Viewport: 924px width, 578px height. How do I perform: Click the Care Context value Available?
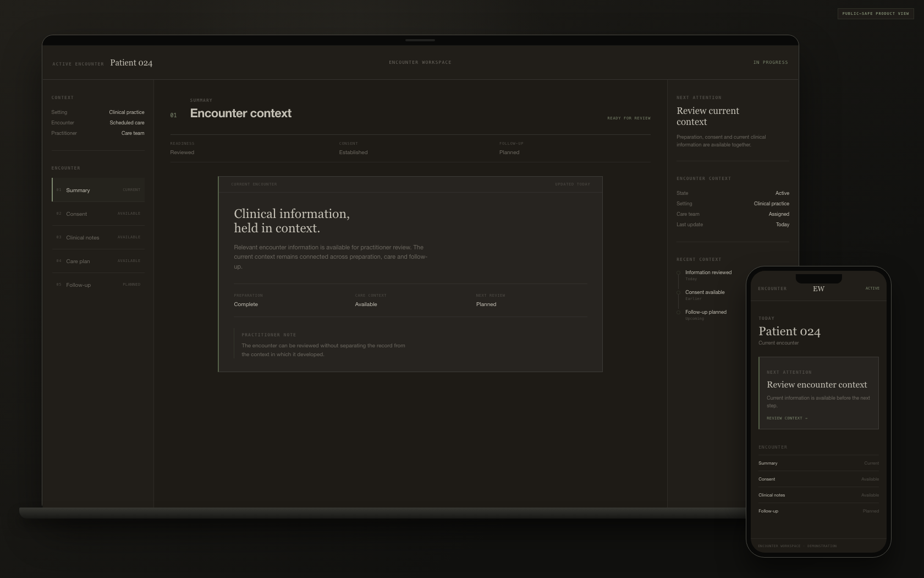(366, 304)
